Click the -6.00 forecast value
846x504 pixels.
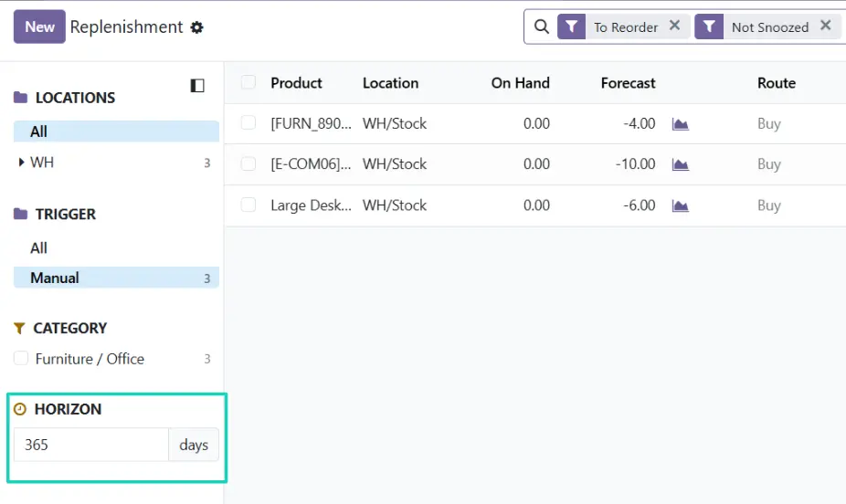point(640,205)
